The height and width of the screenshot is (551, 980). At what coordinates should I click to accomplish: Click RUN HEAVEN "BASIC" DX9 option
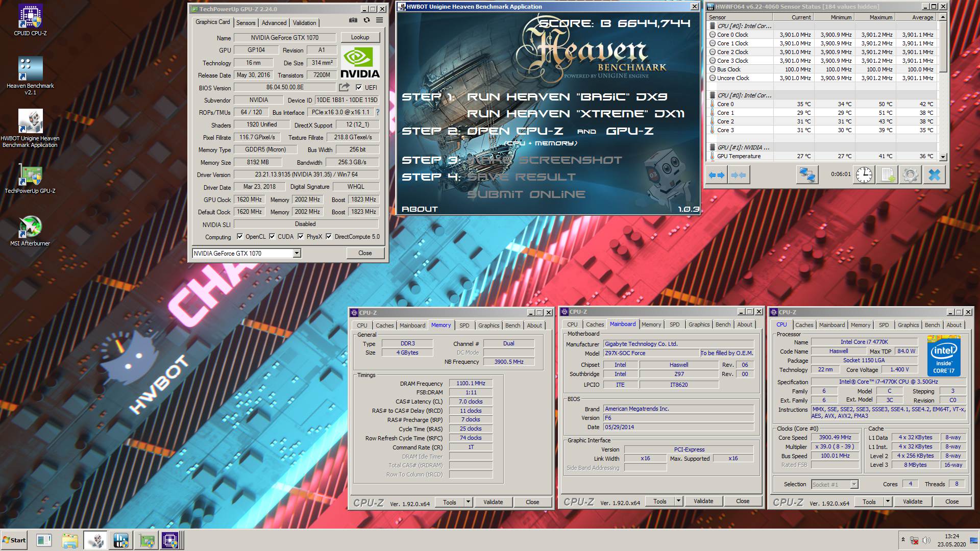567,97
